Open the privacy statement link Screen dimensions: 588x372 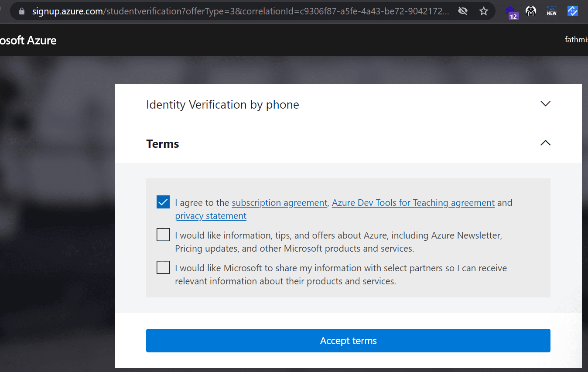pyautogui.click(x=211, y=216)
